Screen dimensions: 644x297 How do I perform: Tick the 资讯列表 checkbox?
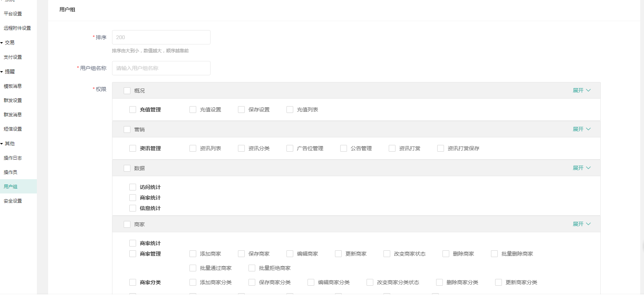193,148
